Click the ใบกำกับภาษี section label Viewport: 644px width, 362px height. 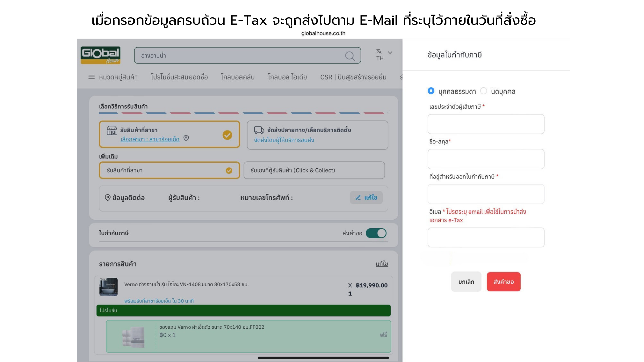(114, 233)
